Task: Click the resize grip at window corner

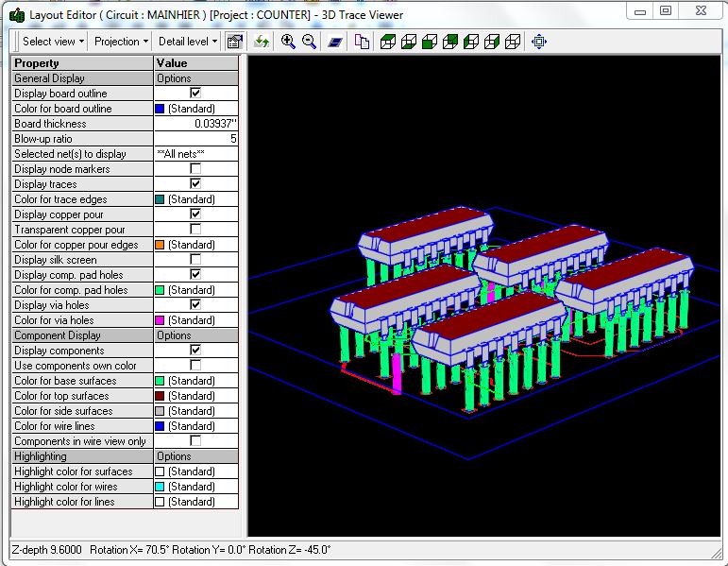Action: [717, 554]
